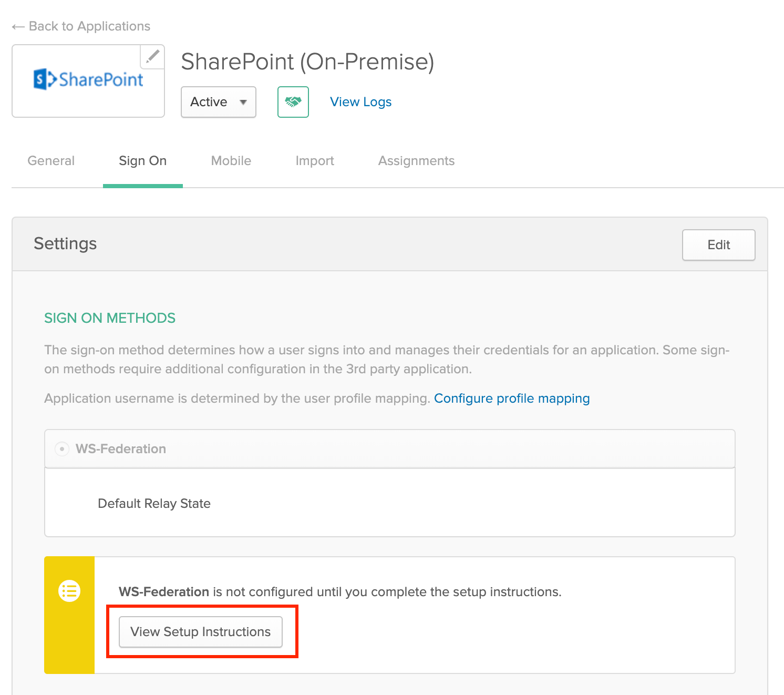
Task: Open the View Logs link
Action: 360,102
